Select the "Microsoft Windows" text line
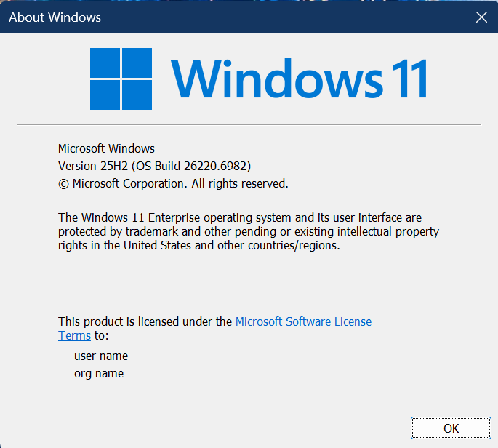Screen dimensions: 498x448 tap(106, 148)
